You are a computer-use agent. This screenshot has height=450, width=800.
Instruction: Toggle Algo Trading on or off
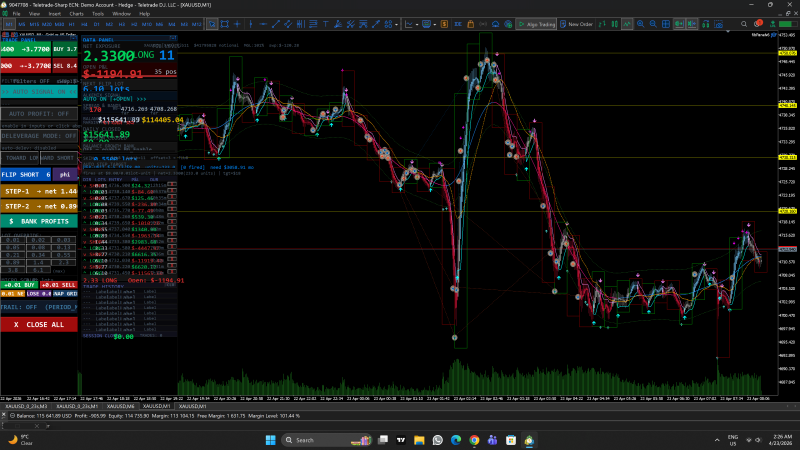[536, 24]
